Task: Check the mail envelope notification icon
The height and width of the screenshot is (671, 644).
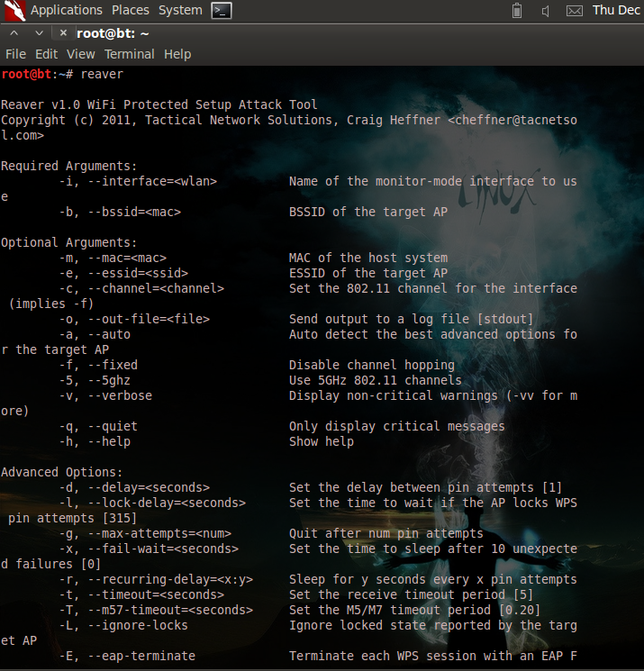Action: coord(575,11)
